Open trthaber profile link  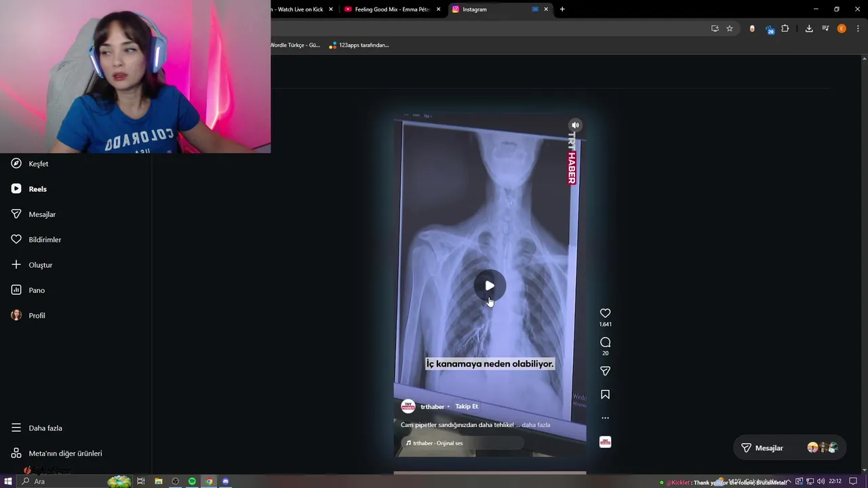432,407
